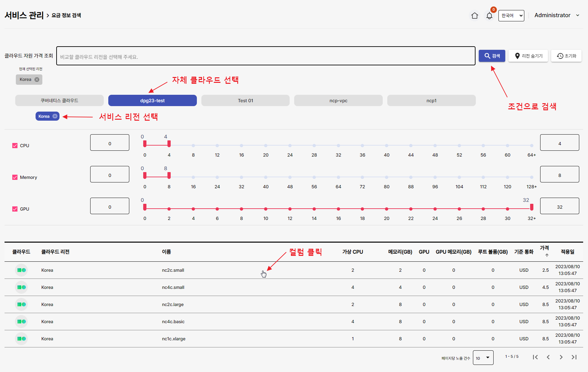Image resolution: width=588 pixels, height=372 pixels.
Task: Remove the Korea filter chip via X icon
Action: pyautogui.click(x=37, y=79)
